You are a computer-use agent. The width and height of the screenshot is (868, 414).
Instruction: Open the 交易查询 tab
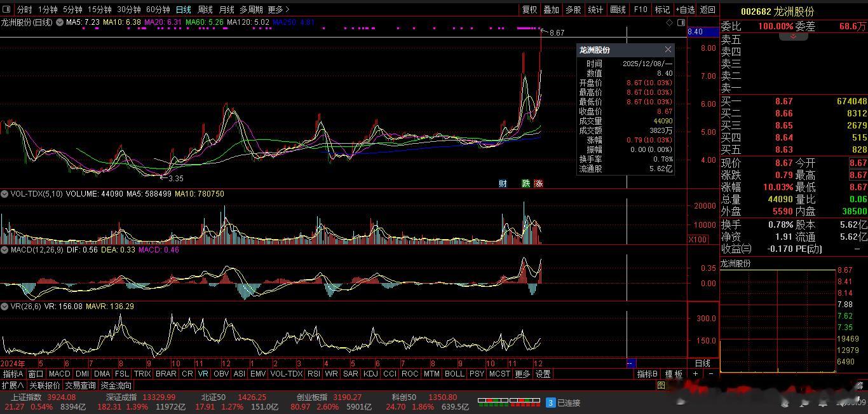click(81, 385)
